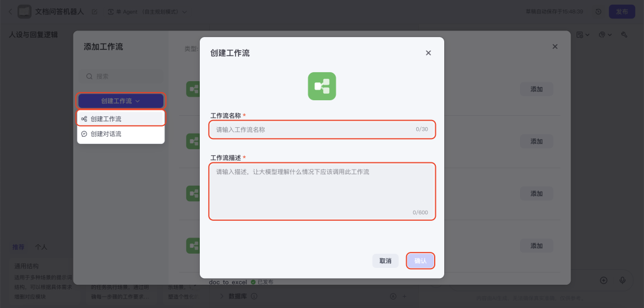Click 取消 to cancel workflow creation

point(385,261)
